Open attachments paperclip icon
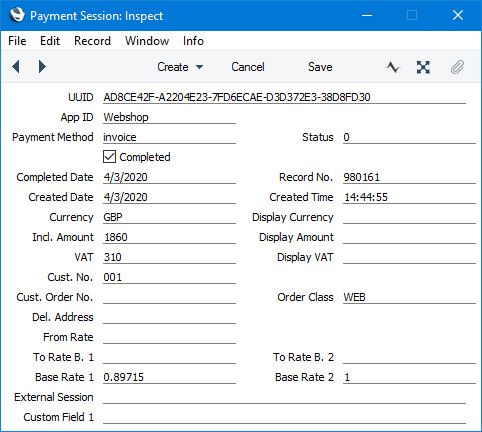 click(457, 67)
